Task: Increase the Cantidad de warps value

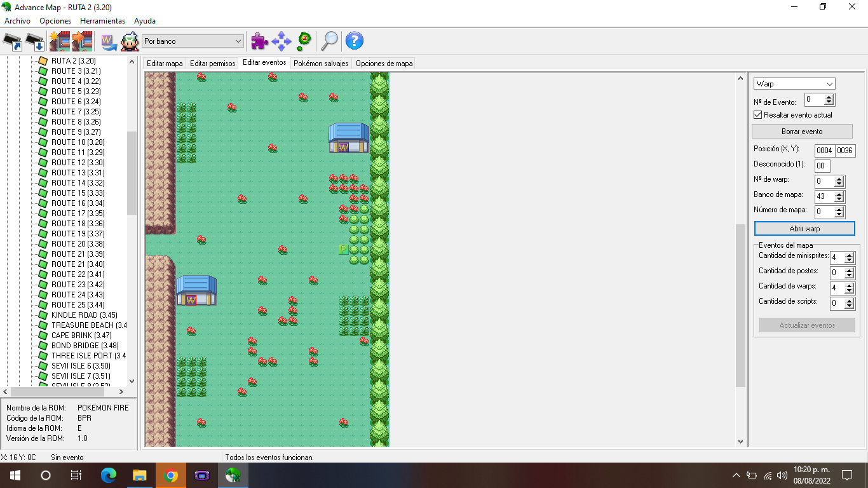Action: [x=849, y=285]
